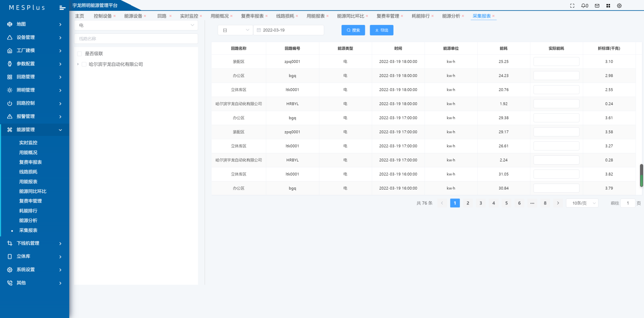Click the 工厂建模 home icon
This screenshot has width=644, height=318.
(x=10, y=51)
